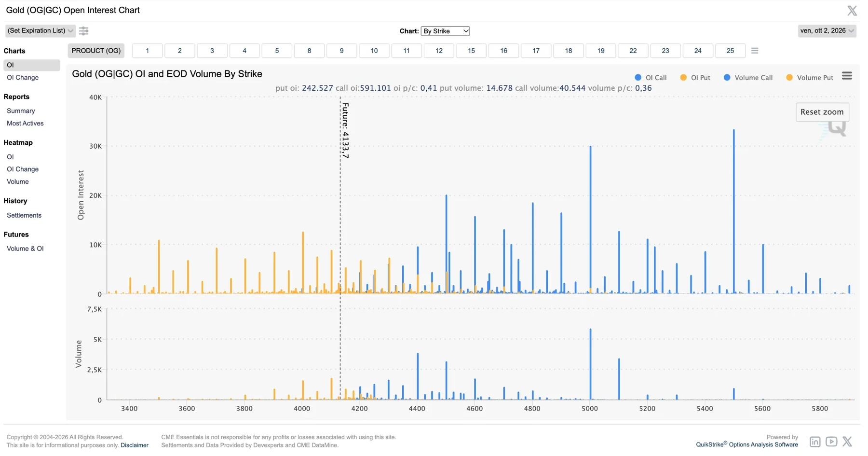Screen dimensions: 868x456
Task: Open OI Change under Charts
Action: tap(23, 78)
